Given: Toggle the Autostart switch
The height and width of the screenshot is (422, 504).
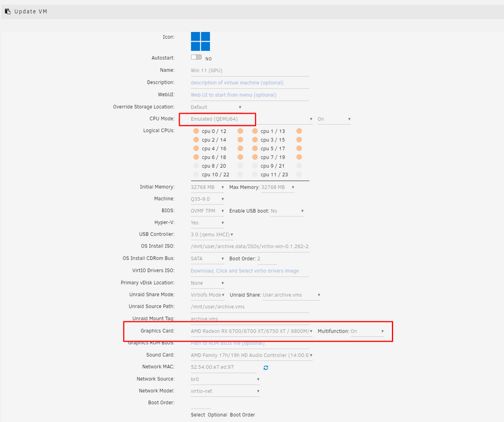Looking at the screenshot, I should pos(196,57).
